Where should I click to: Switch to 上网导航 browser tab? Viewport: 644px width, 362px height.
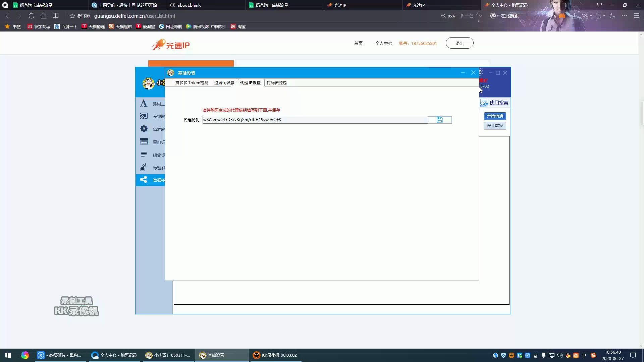pos(127,5)
